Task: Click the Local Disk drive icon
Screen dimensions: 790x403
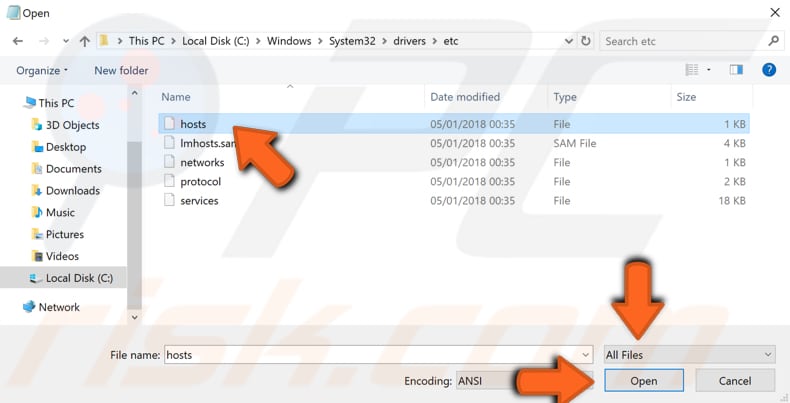Action: [36, 278]
